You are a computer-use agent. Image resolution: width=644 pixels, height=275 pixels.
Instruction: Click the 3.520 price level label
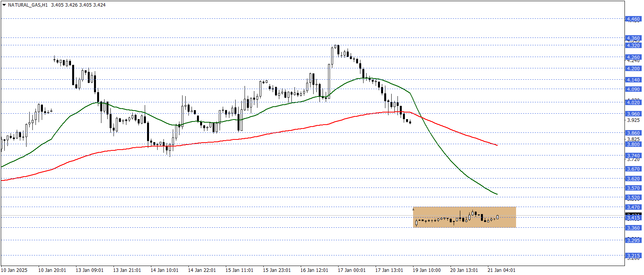633,197
